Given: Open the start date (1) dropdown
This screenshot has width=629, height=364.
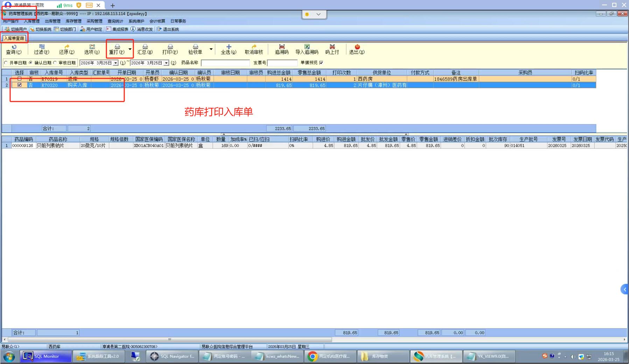Looking at the screenshot, I should point(116,63).
